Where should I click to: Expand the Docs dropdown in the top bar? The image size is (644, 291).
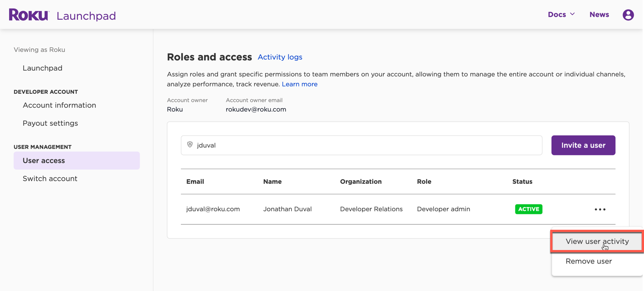click(x=561, y=14)
